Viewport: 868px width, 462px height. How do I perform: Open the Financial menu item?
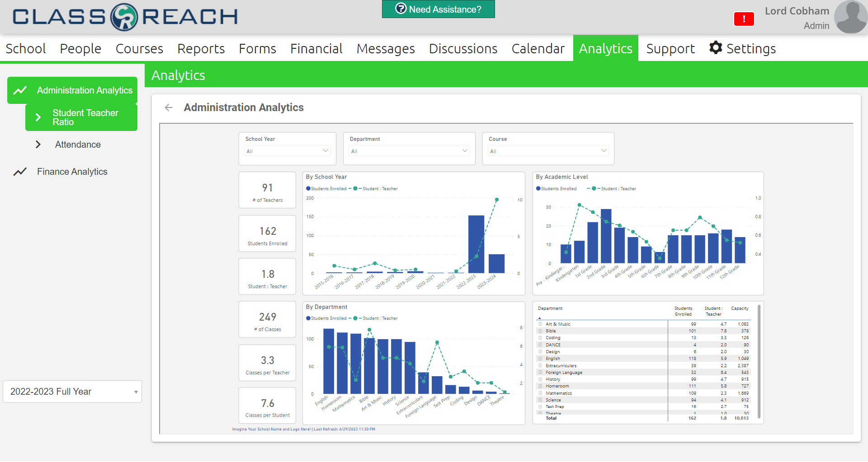pyautogui.click(x=316, y=48)
